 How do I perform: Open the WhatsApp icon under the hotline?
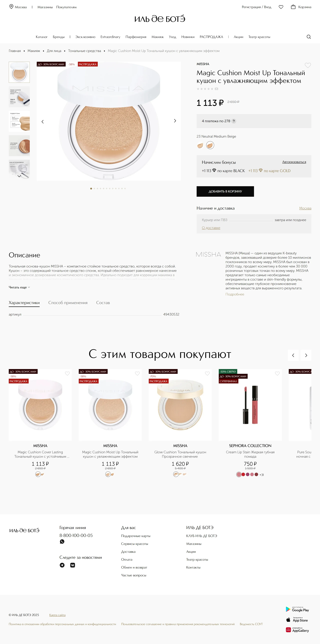[62, 542]
